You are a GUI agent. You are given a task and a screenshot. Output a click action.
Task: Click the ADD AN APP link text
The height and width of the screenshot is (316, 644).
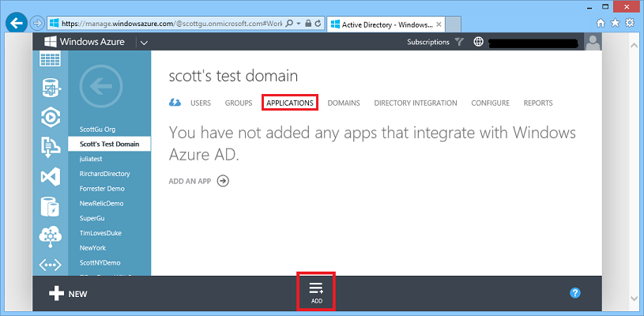click(x=190, y=181)
